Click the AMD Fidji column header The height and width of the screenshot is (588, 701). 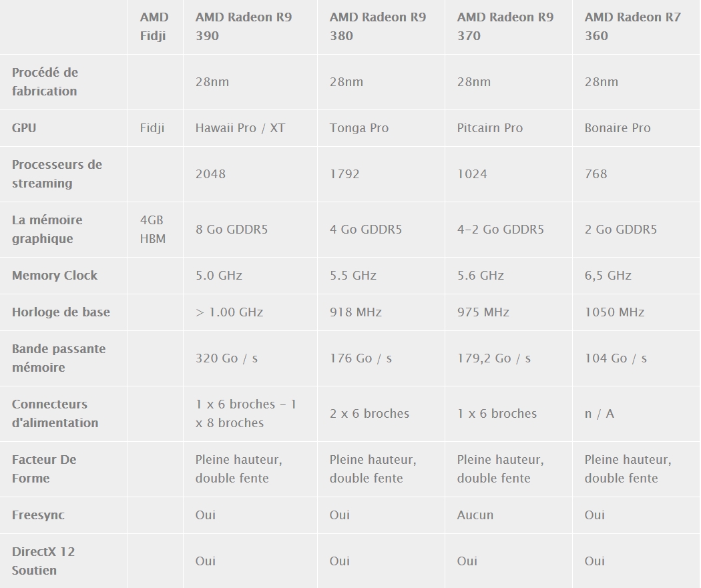coord(154,26)
